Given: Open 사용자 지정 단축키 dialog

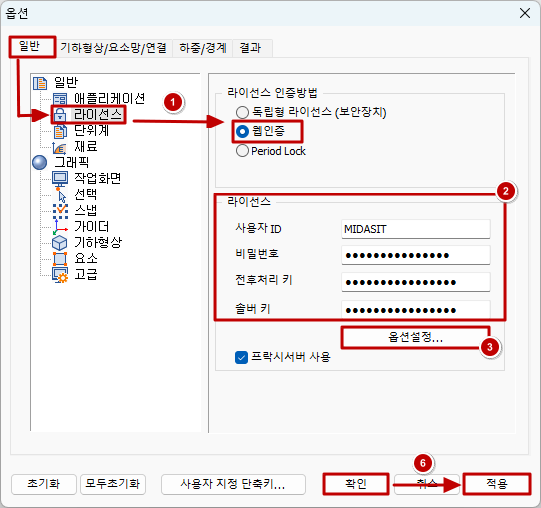Looking at the screenshot, I should click(233, 484).
